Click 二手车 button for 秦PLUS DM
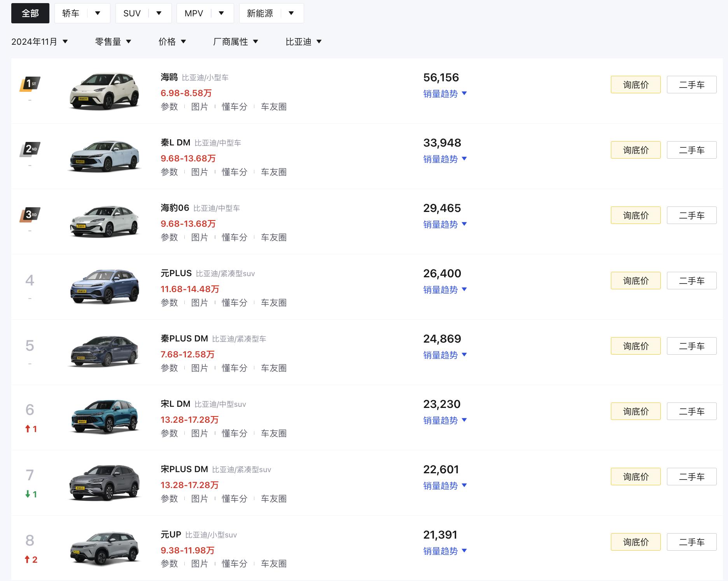 coord(691,346)
